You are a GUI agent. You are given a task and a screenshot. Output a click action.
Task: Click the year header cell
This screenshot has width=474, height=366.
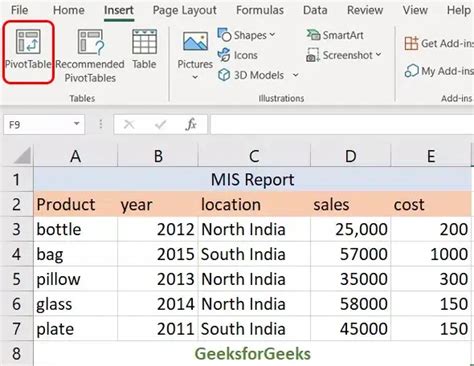[158, 204]
